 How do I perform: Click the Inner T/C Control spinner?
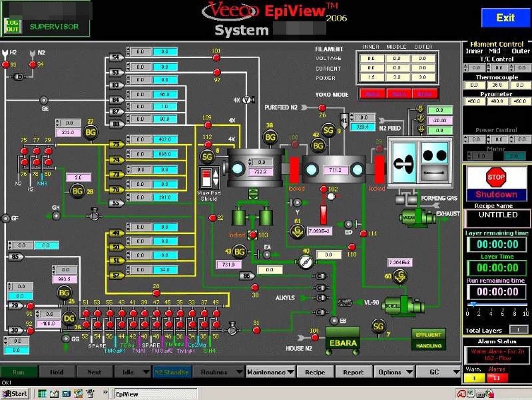[x=465, y=68]
